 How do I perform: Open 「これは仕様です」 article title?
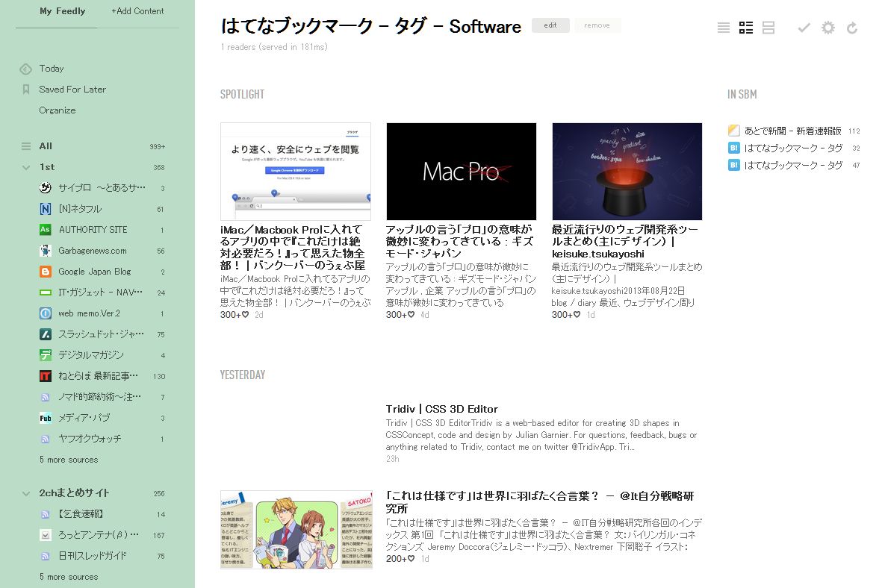[539, 502]
